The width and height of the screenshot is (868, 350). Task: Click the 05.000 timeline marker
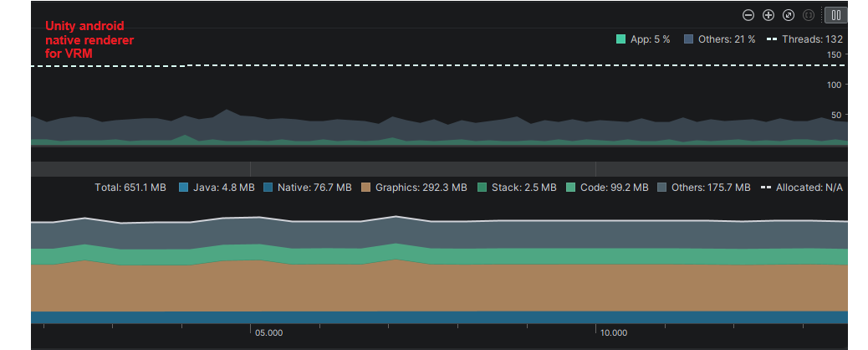click(268, 332)
